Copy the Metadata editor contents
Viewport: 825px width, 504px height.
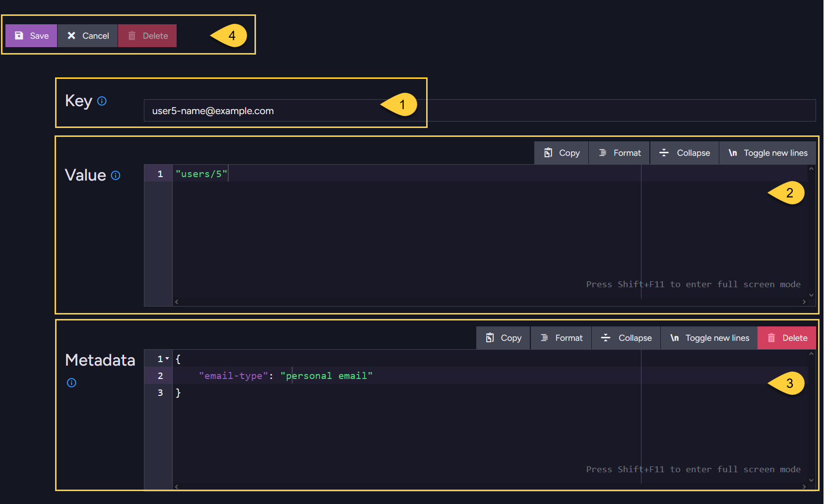(x=503, y=338)
